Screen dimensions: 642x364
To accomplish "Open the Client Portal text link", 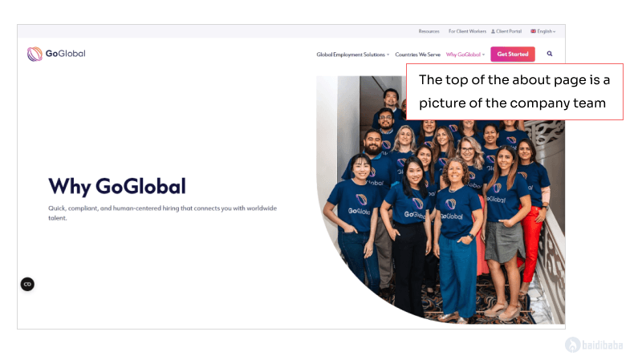I will 509,31.
